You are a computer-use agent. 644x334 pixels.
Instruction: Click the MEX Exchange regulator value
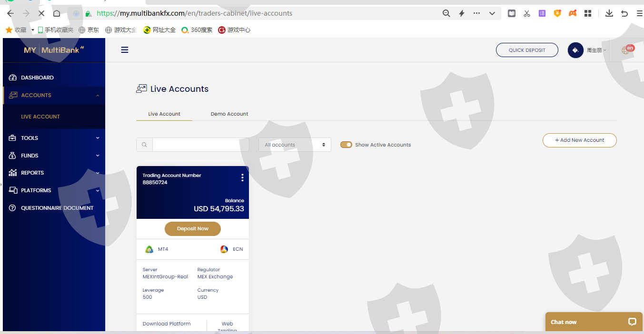pos(215,276)
